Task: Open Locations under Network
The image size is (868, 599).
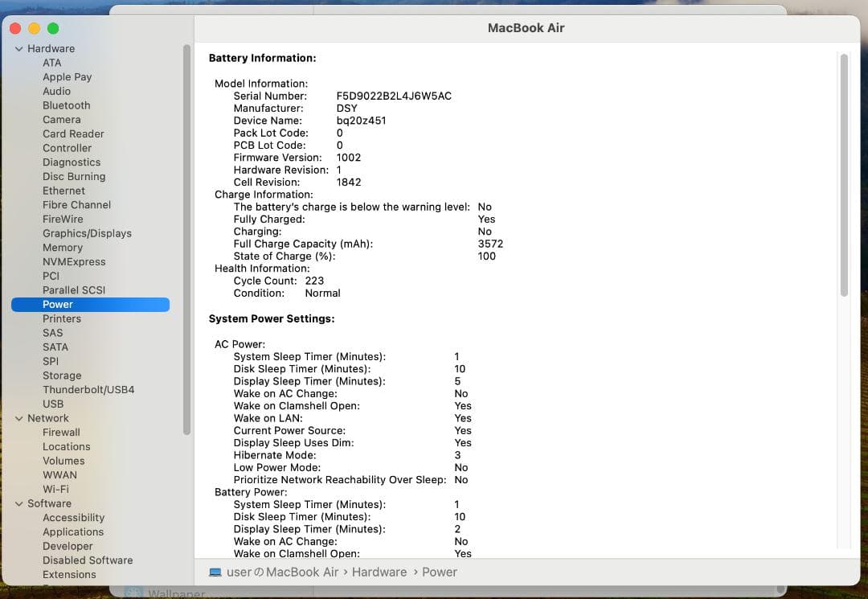Action: tap(67, 447)
